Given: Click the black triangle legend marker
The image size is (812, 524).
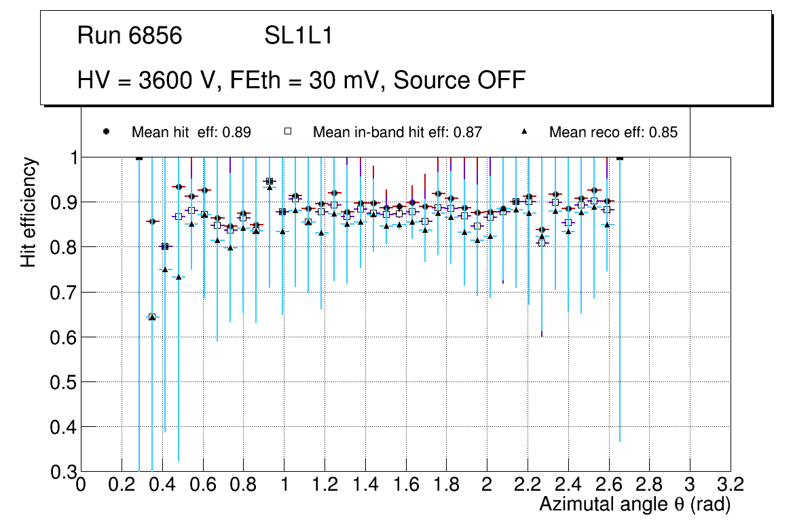Looking at the screenshot, I should (523, 132).
